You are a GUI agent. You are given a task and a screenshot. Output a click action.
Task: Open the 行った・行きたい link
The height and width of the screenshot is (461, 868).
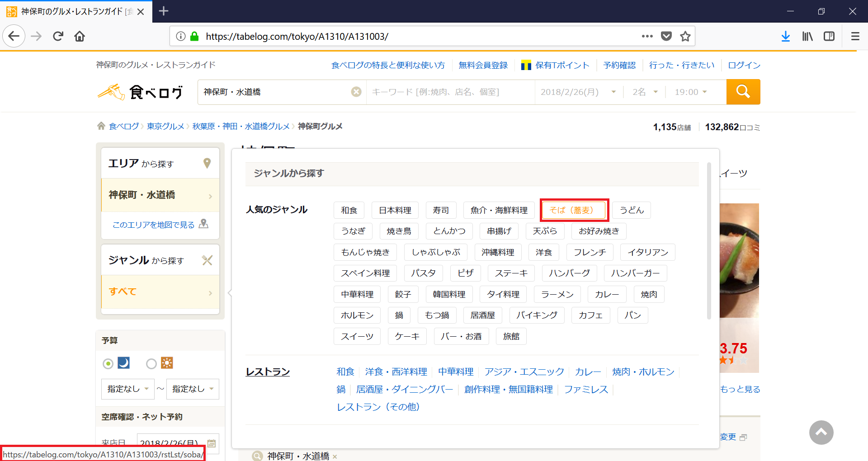pyautogui.click(x=682, y=65)
